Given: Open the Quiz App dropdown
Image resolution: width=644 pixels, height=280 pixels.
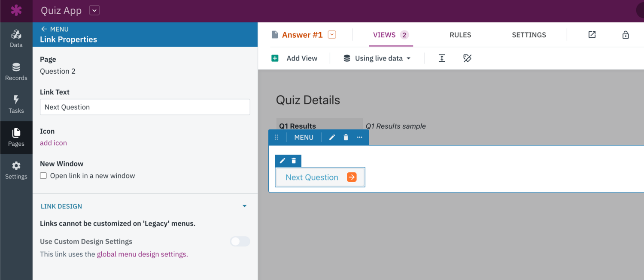Looking at the screenshot, I should (94, 10).
